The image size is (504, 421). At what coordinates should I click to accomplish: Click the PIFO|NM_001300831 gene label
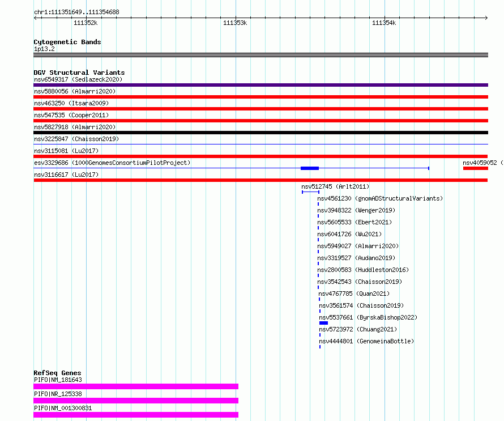click(63, 408)
